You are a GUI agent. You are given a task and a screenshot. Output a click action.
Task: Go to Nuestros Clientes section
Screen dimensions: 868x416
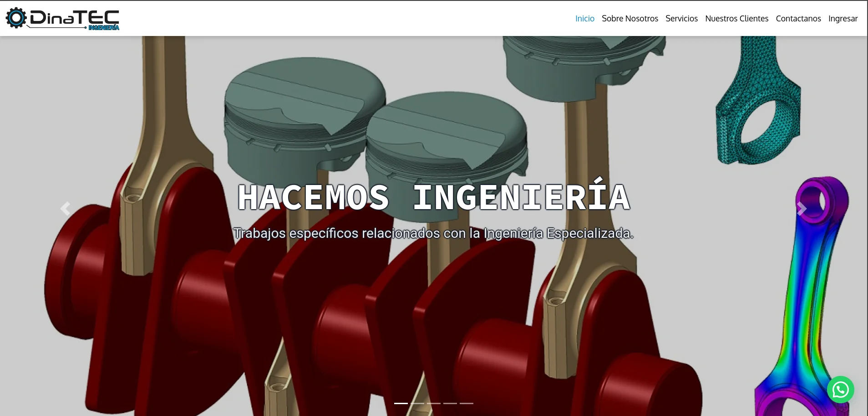[x=736, y=19]
